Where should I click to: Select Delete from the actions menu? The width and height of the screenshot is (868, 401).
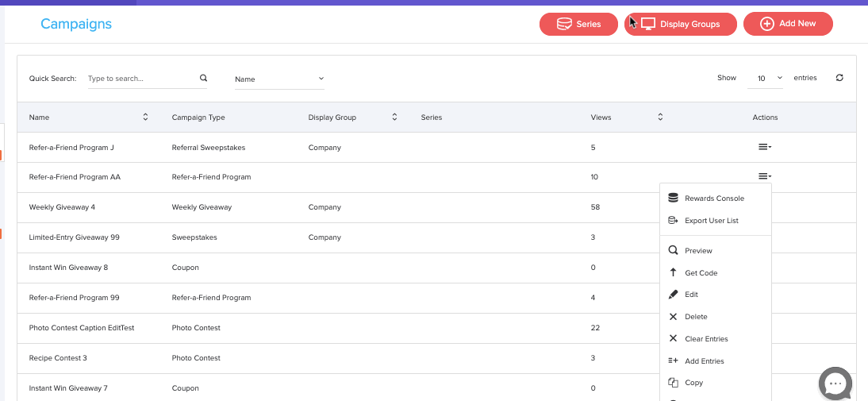pos(695,317)
